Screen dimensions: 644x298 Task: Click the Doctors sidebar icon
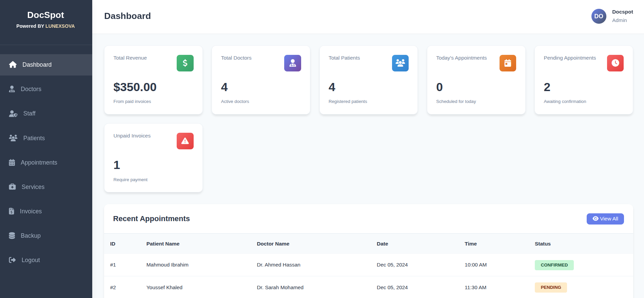pos(12,89)
